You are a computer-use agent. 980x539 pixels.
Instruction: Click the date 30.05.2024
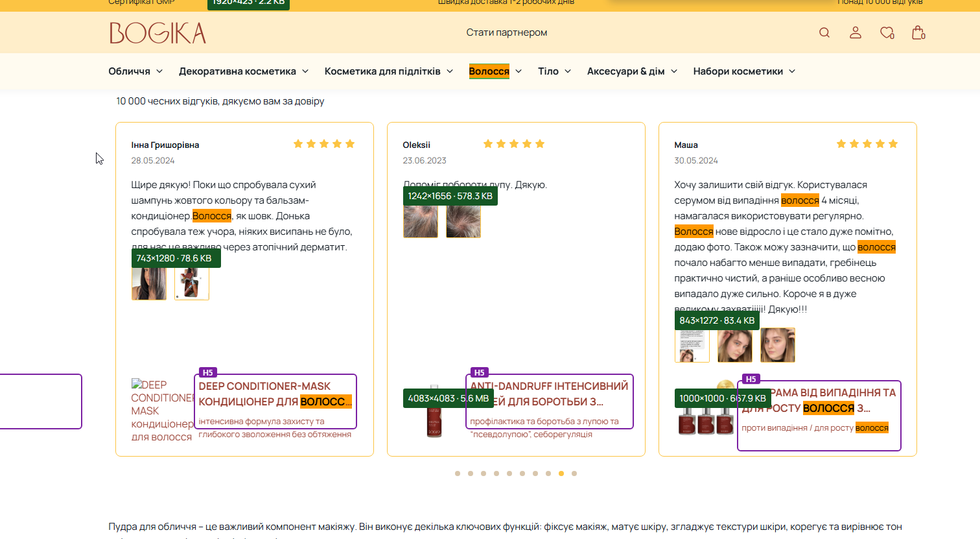point(696,161)
